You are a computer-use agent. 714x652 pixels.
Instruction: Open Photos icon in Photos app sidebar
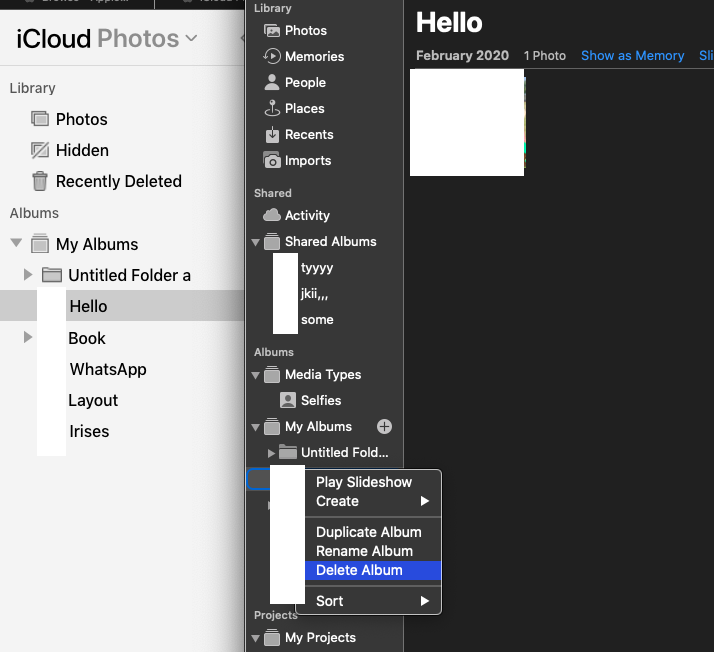(x=272, y=31)
